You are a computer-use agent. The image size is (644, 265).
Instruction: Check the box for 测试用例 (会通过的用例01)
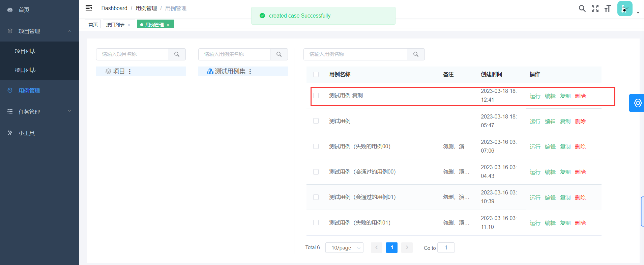pos(316,197)
